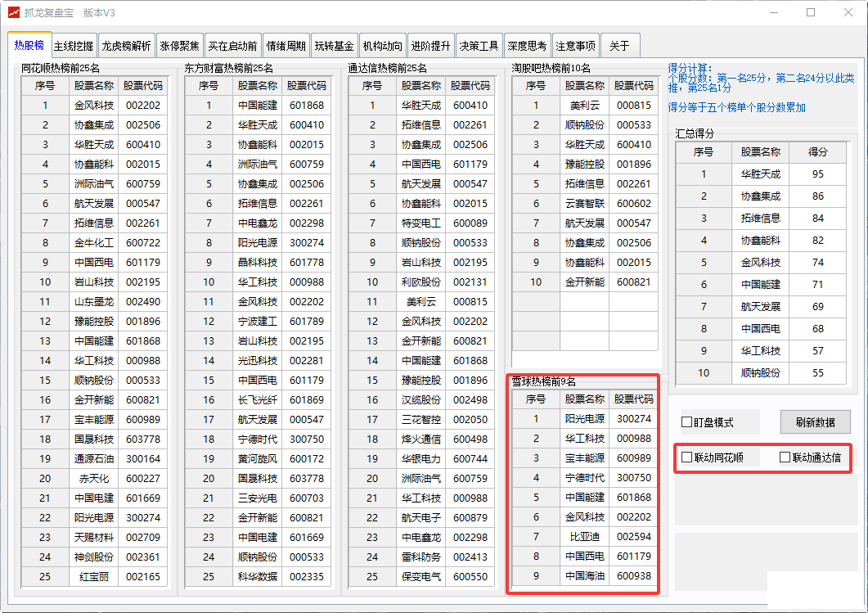
Task: Check the 联动通达信 option
Action: click(x=785, y=457)
